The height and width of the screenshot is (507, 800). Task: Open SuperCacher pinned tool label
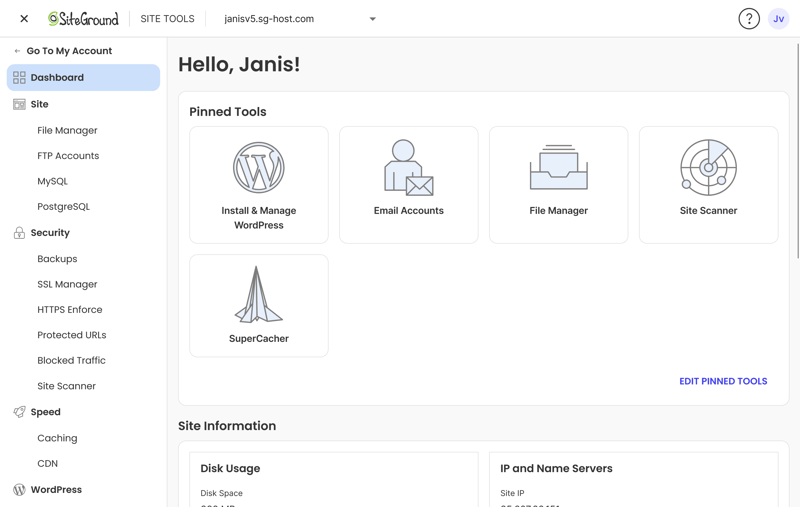[259, 339]
